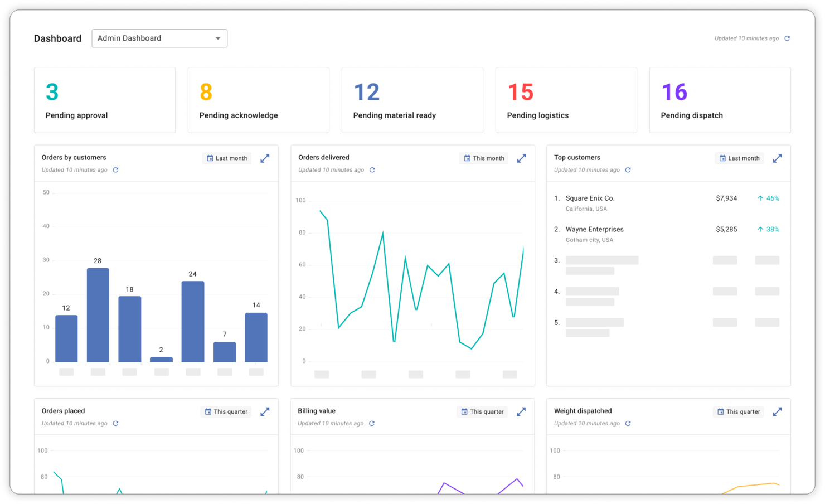This screenshot has height=504, width=825.
Task: Refresh the whole dashboard via top-right icon
Action: (787, 38)
